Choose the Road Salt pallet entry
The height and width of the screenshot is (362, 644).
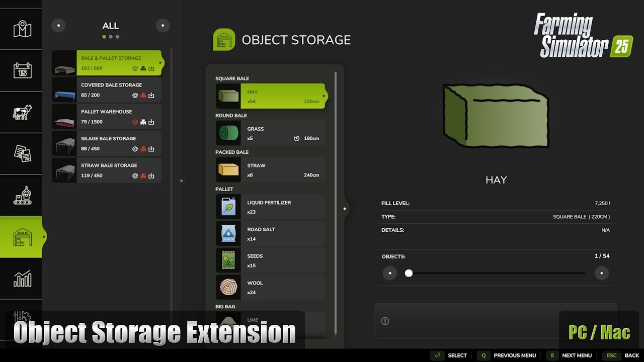[270, 234]
